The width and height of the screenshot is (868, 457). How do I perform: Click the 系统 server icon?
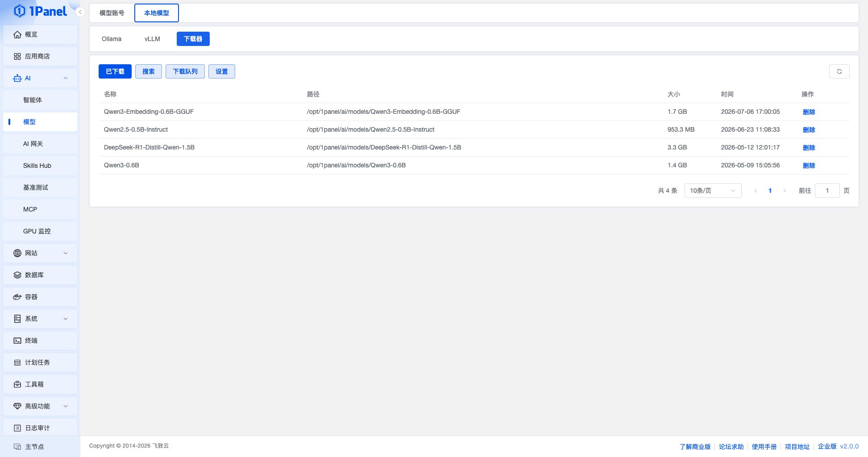point(17,319)
